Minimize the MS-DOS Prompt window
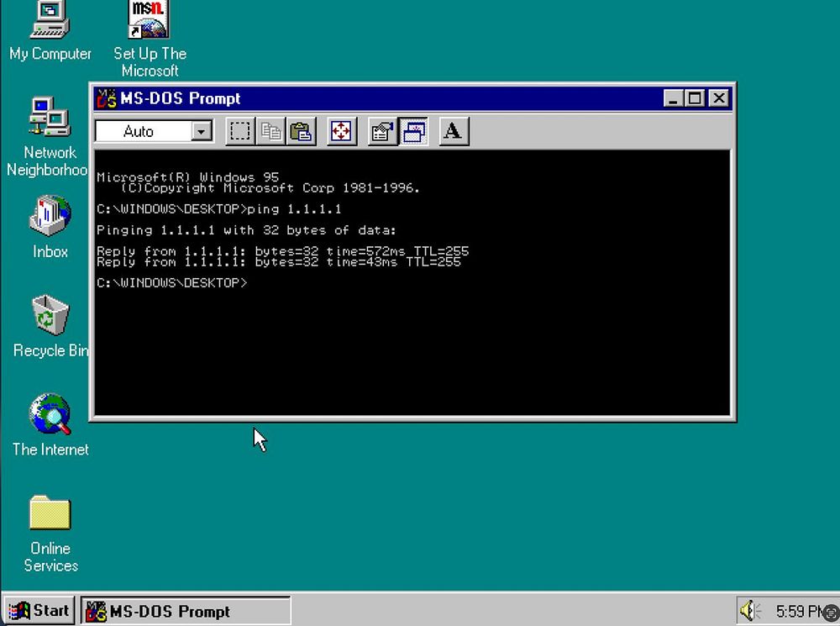This screenshot has height=626, width=840. tap(674, 98)
